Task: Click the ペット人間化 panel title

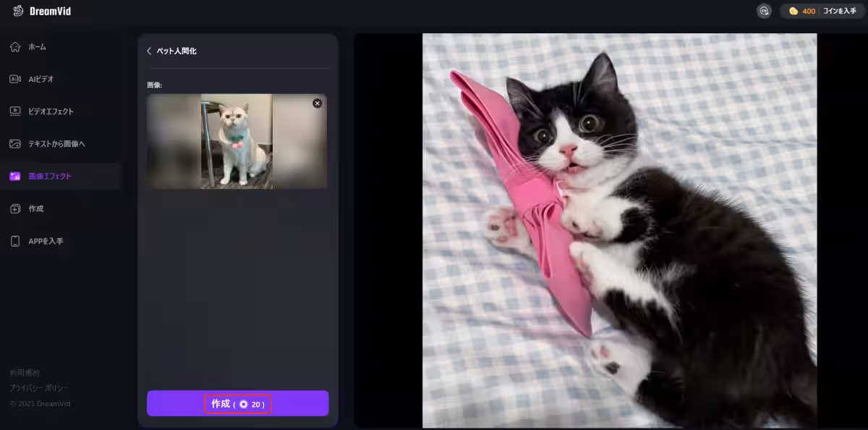Action: (x=176, y=51)
